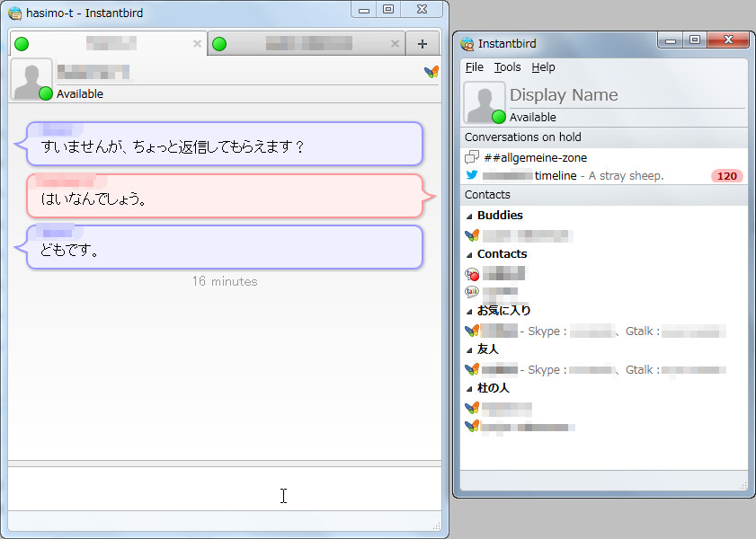Collapse the 友人 group

(x=471, y=349)
